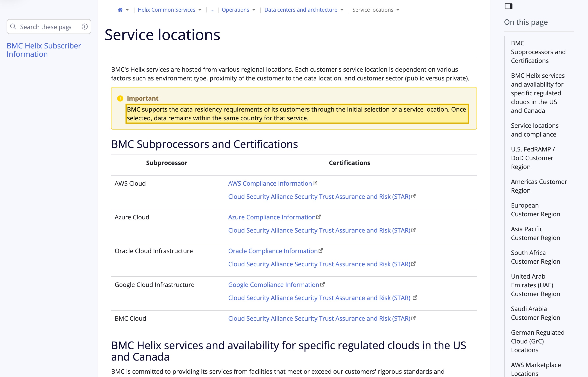The height and width of the screenshot is (377, 588).
Task: Focus the Search these pages field
Action: (x=49, y=27)
